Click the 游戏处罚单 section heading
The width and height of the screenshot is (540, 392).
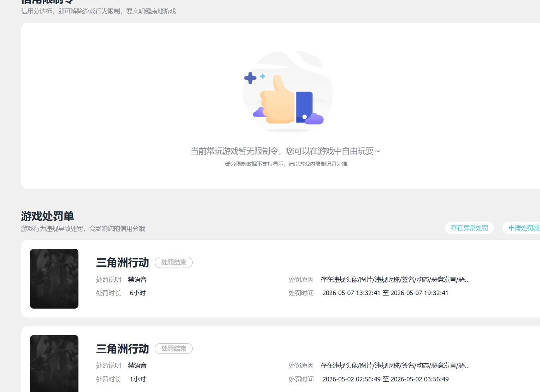[47, 216]
